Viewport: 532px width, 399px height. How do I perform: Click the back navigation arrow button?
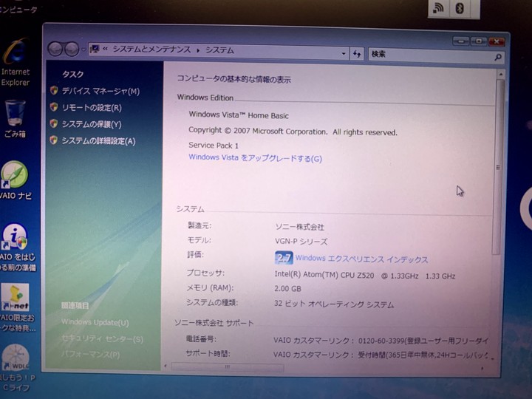click(x=55, y=50)
